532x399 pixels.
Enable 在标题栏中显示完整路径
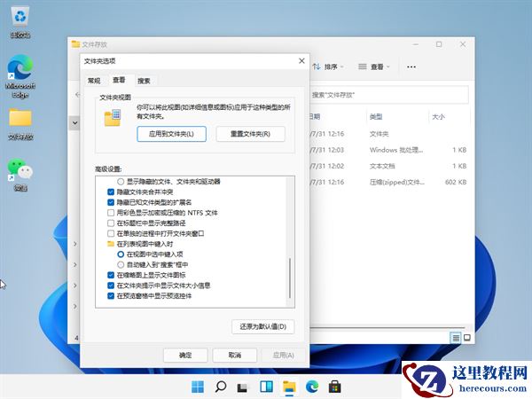coord(111,223)
